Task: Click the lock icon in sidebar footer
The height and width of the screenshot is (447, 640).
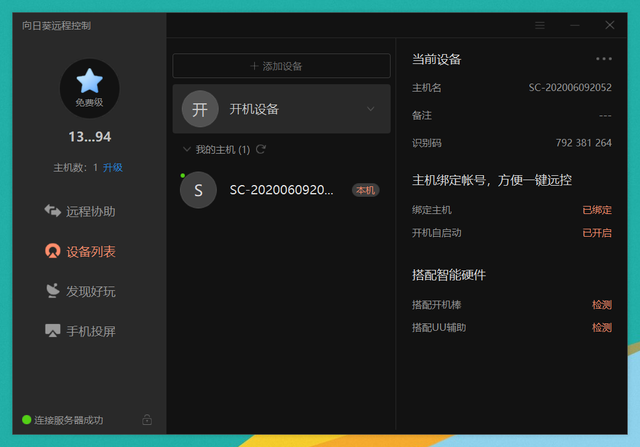Action: (147, 419)
